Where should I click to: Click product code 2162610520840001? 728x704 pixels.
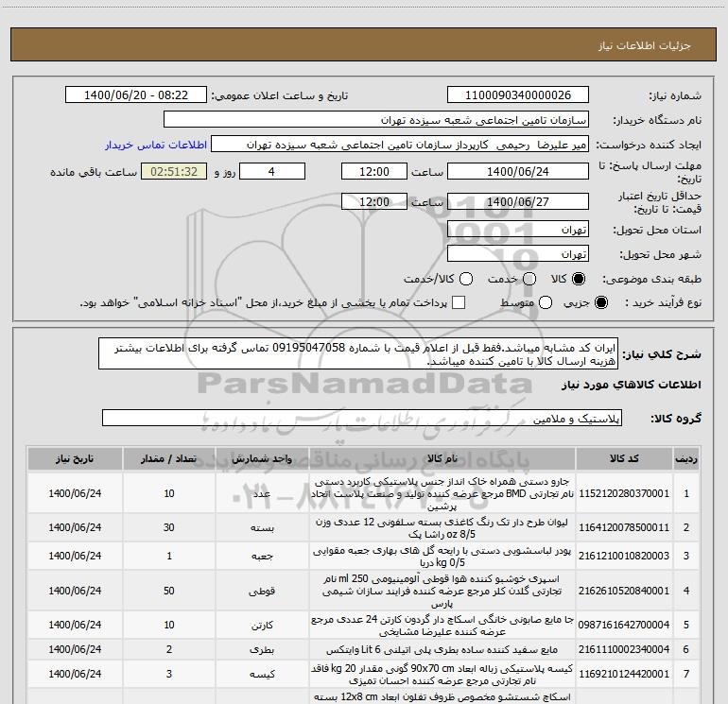pos(624,591)
